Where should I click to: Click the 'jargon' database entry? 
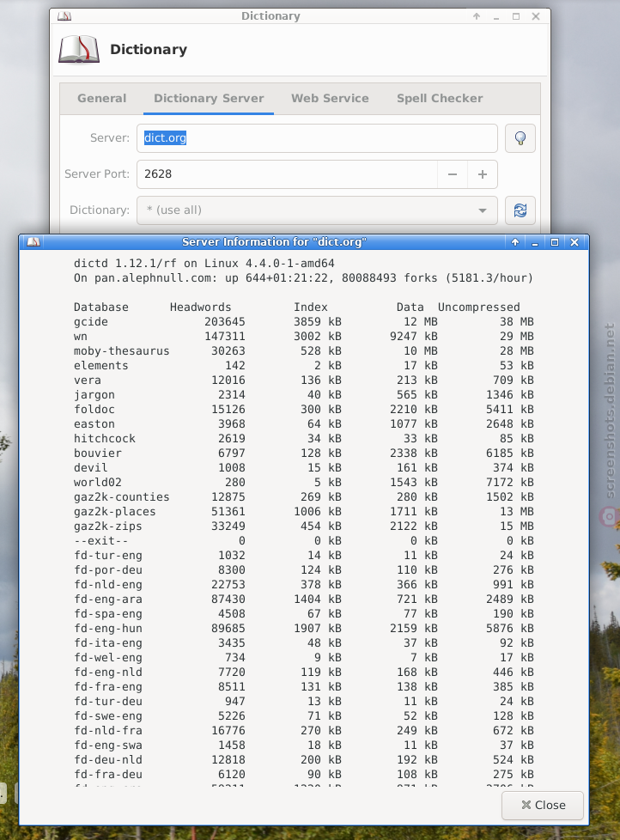tap(94, 395)
